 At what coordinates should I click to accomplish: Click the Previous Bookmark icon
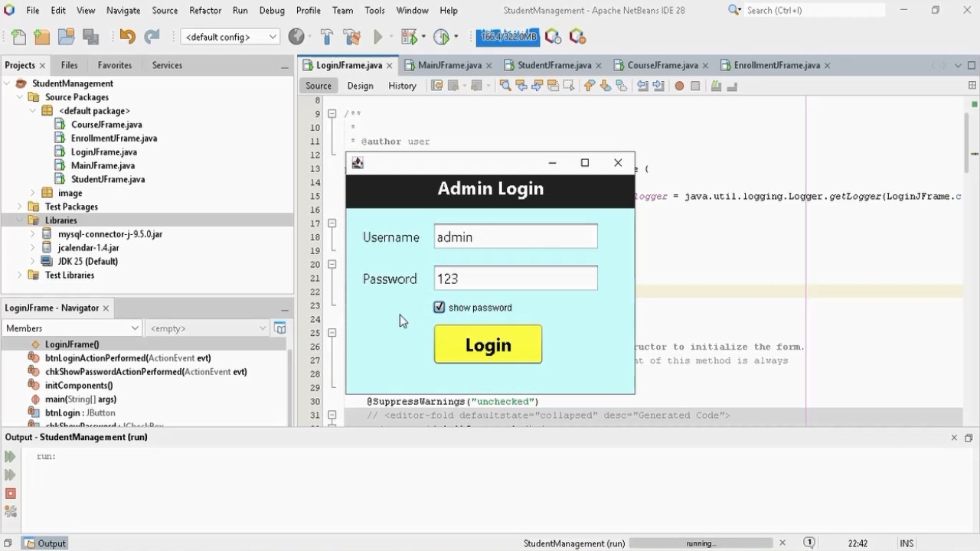[x=590, y=86]
